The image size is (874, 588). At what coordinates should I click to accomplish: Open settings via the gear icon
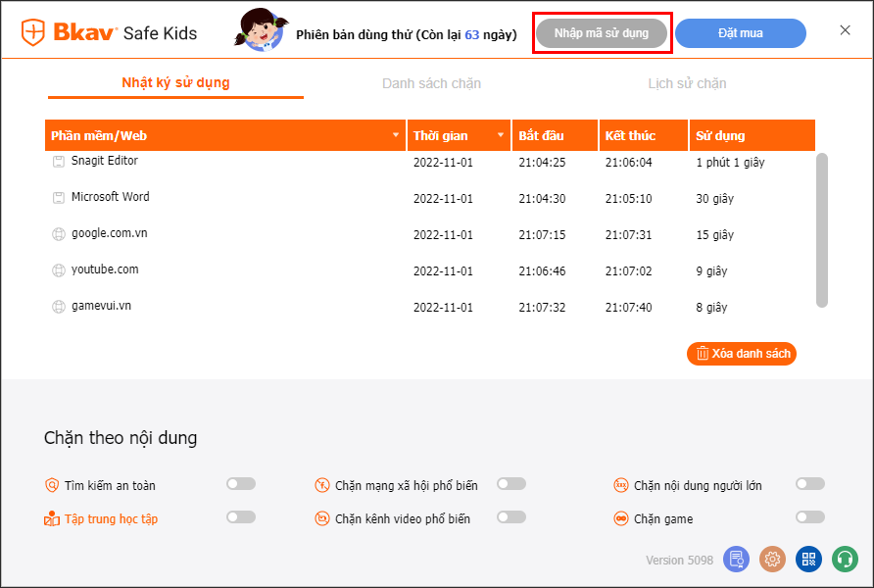pos(772,560)
